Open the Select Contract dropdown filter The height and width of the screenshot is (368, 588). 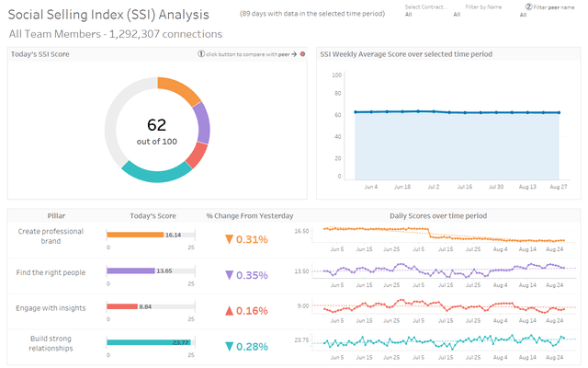click(x=424, y=15)
